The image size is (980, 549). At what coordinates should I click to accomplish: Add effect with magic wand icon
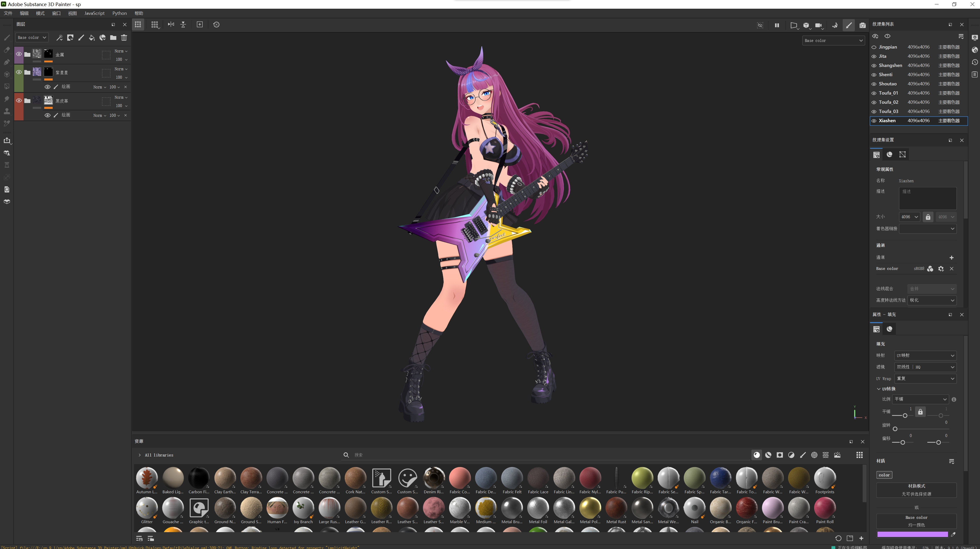[x=59, y=38]
